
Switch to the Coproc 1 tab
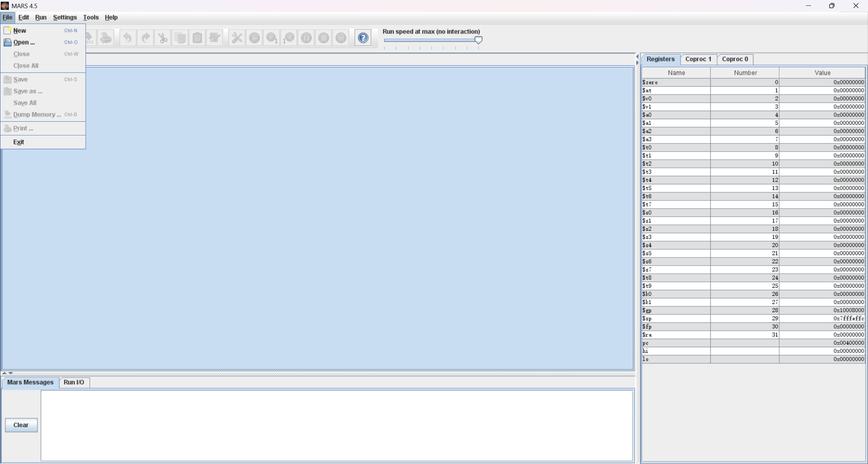[x=698, y=59]
